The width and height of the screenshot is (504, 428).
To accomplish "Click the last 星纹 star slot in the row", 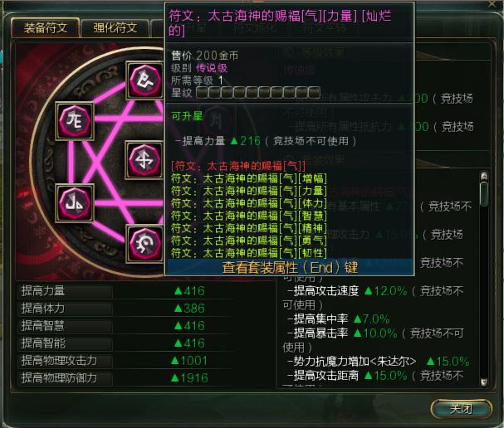I will (x=314, y=92).
